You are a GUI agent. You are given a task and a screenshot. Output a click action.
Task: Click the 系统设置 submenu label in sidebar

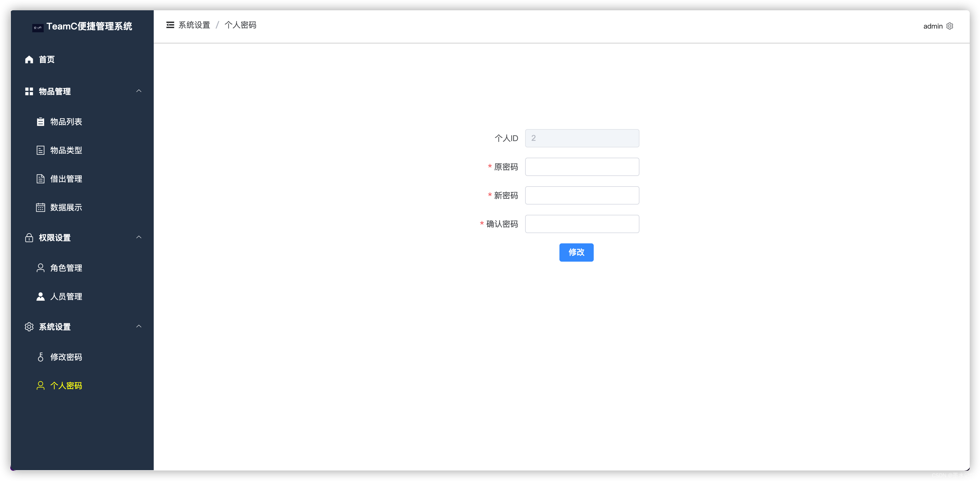pos(55,327)
